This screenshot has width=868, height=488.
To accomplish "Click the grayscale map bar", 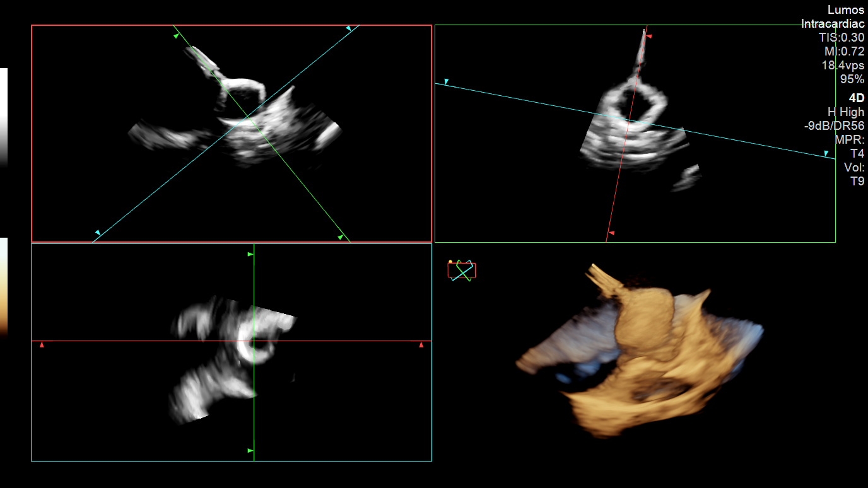I will pyautogui.click(x=3, y=117).
